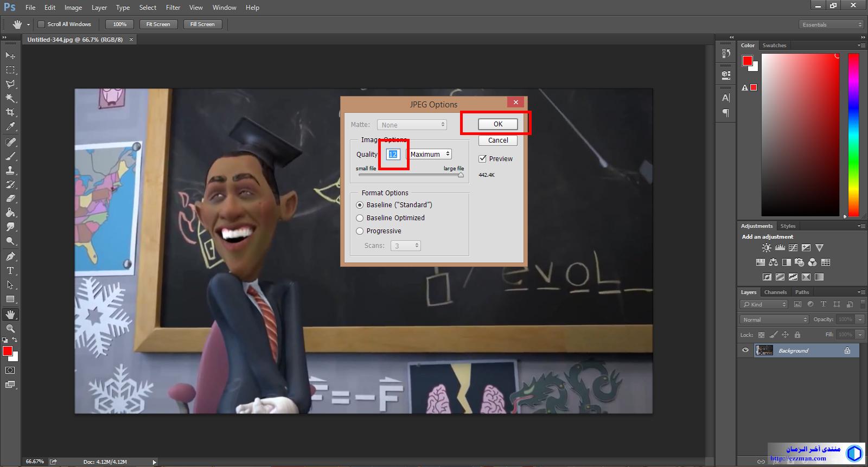Select the Clone Stamp tool
The image size is (868, 467).
pyautogui.click(x=10, y=170)
